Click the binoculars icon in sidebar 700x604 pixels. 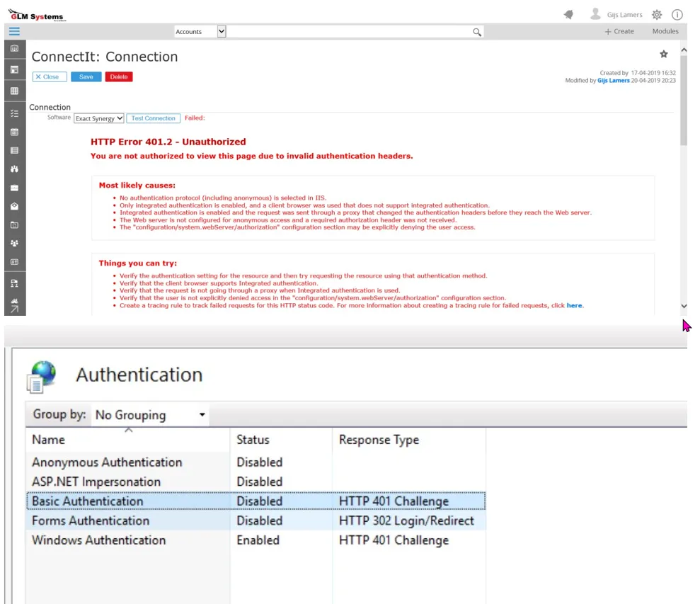(14, 169)
